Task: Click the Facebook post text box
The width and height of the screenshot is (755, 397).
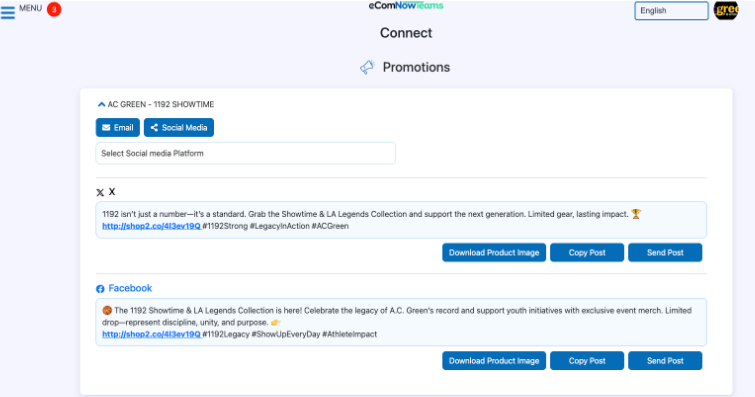Action: tap(401, 322)
